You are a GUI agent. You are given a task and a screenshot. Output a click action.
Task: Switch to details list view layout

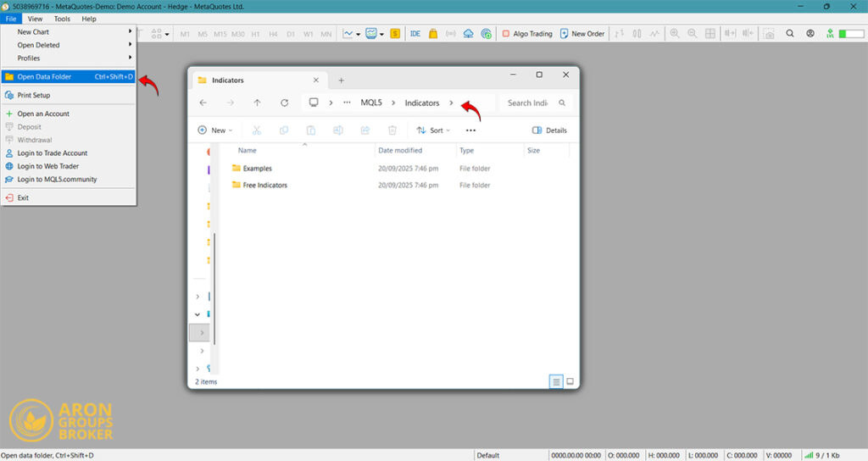556,381
